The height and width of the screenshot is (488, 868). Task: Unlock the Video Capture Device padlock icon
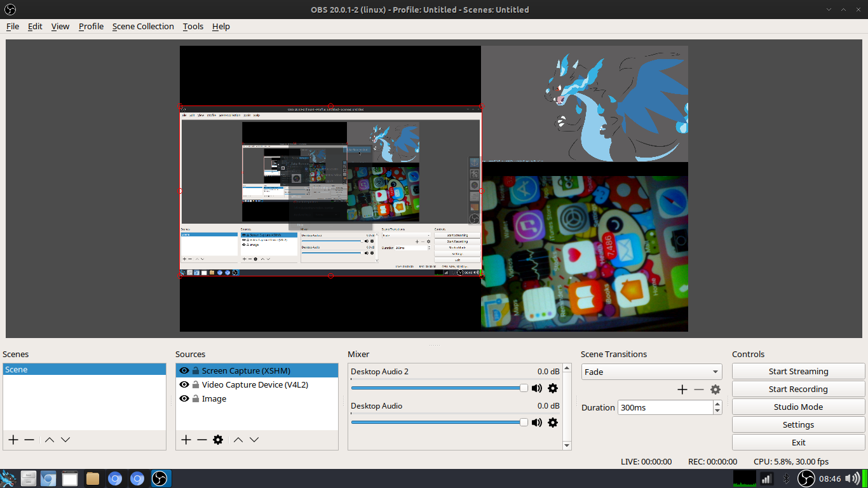coord(195,384)
